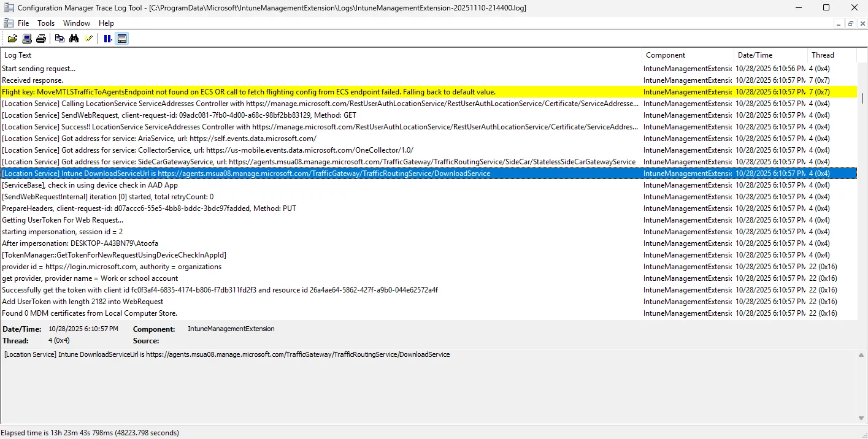Select the 'Calling LocationService ServiceAddresses Controller' line
Screen dimensions: 868x439
point(428,104)
